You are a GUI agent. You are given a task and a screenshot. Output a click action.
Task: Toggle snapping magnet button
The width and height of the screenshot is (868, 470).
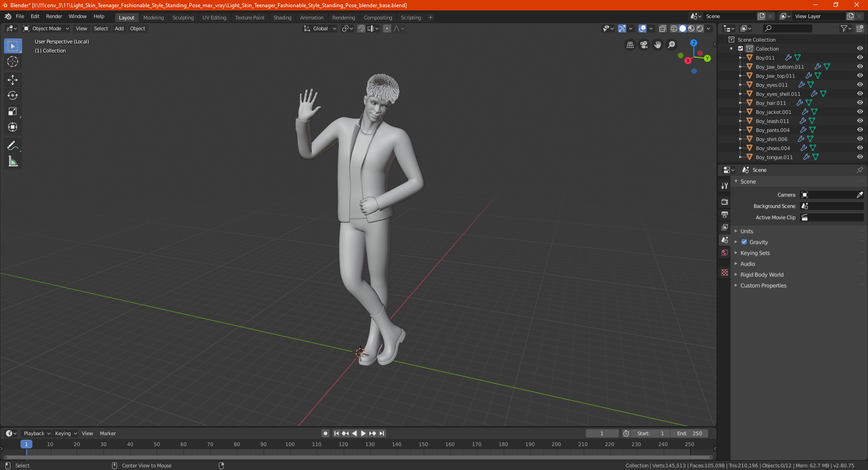(361, 28)
